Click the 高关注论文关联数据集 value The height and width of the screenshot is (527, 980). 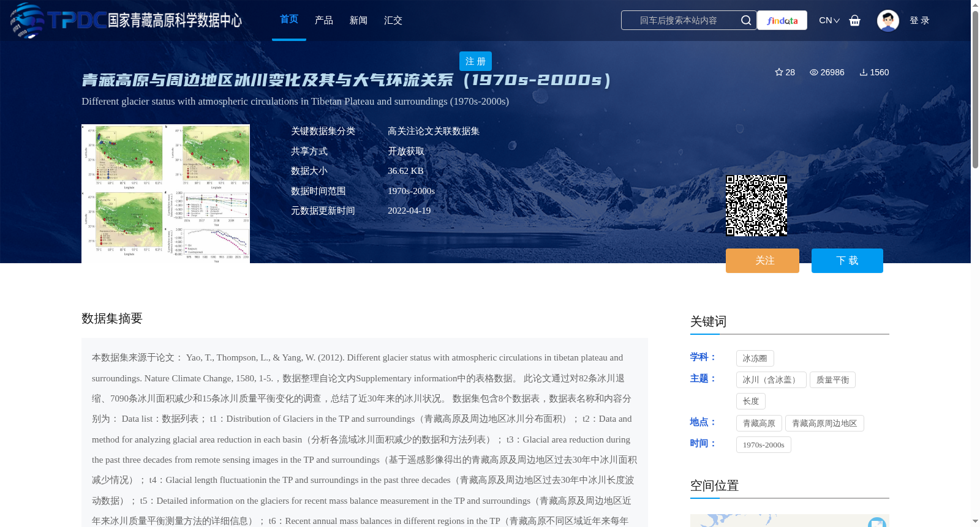434,131
